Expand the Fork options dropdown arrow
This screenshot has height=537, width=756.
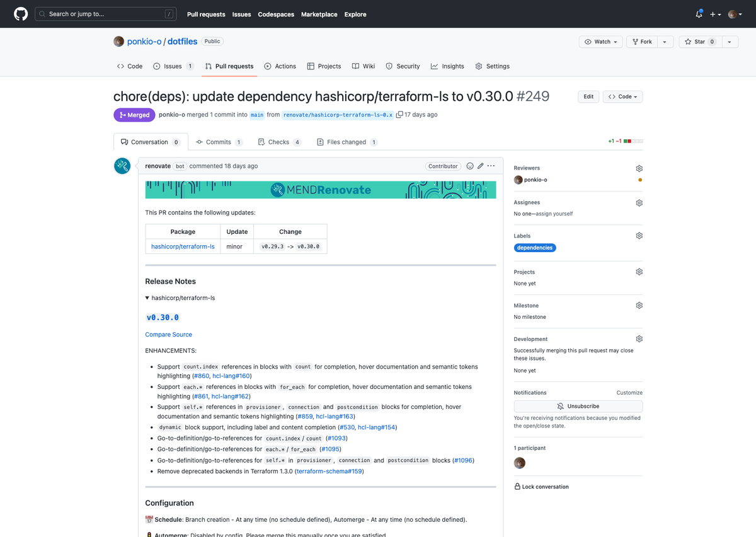(665, 42)
